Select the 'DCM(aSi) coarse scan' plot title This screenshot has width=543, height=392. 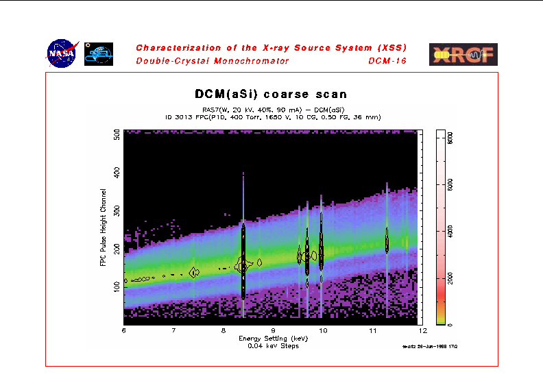tap(271, 95)
